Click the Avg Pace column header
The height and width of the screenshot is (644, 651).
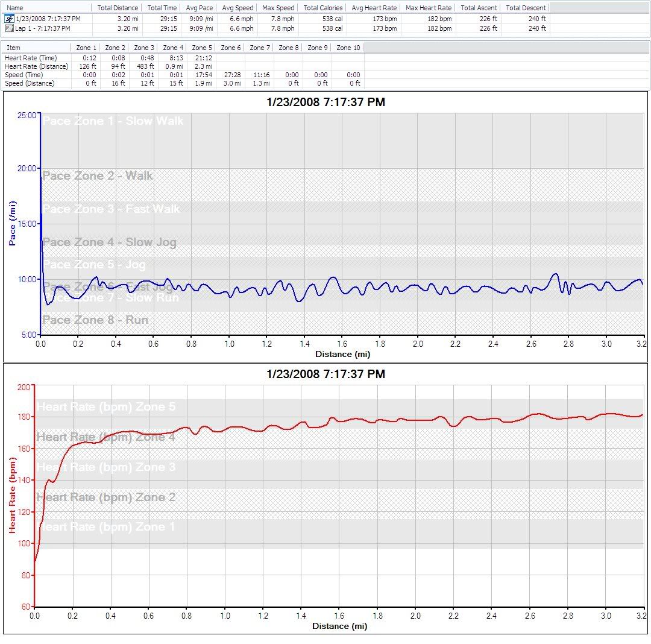(x=198, y=8)
